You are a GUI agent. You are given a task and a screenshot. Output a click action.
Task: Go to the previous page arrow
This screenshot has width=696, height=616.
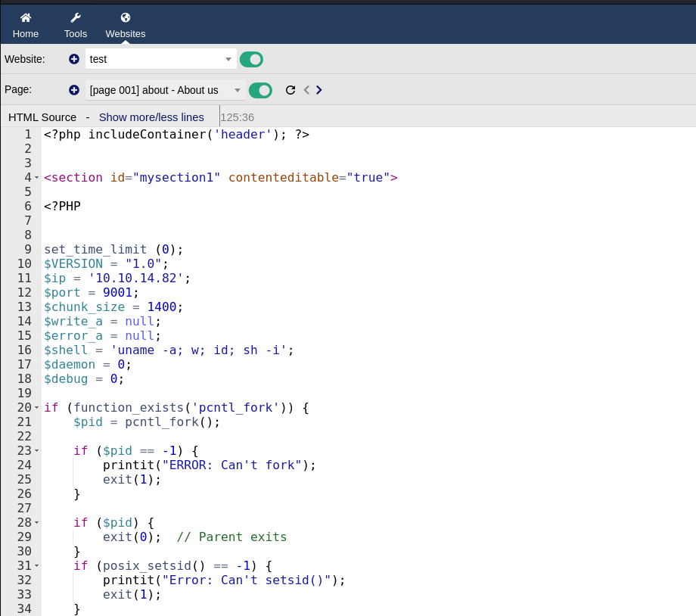(x=306, y=90)
